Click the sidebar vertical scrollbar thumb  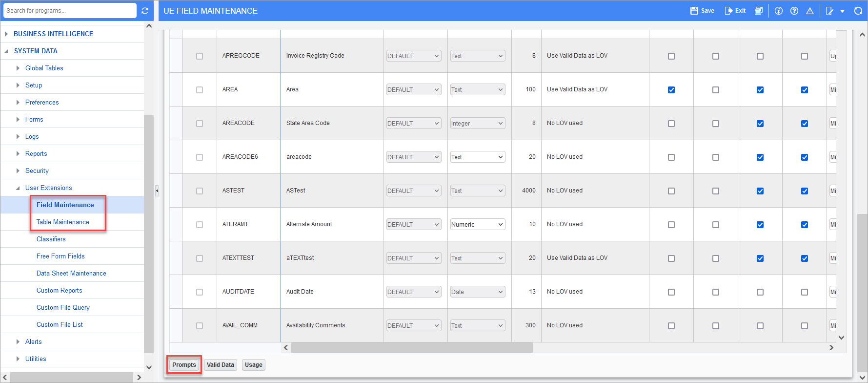149,234
